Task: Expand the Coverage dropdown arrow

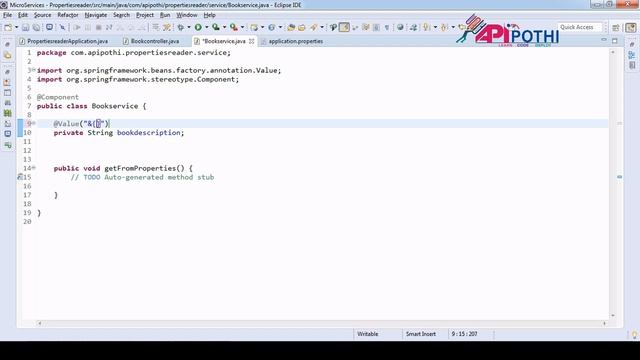Action: 224,27
